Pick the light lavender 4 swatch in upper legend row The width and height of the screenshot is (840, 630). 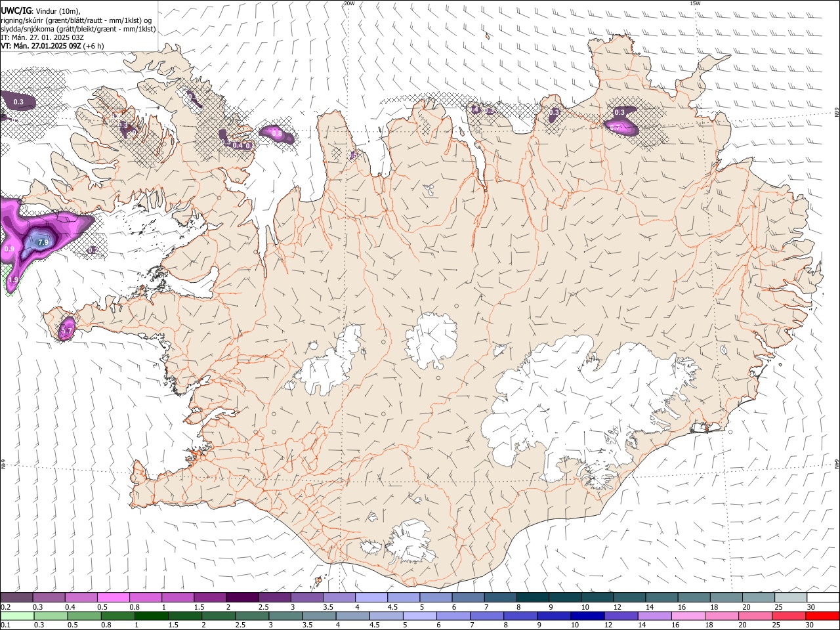click(x=371, y=597)
